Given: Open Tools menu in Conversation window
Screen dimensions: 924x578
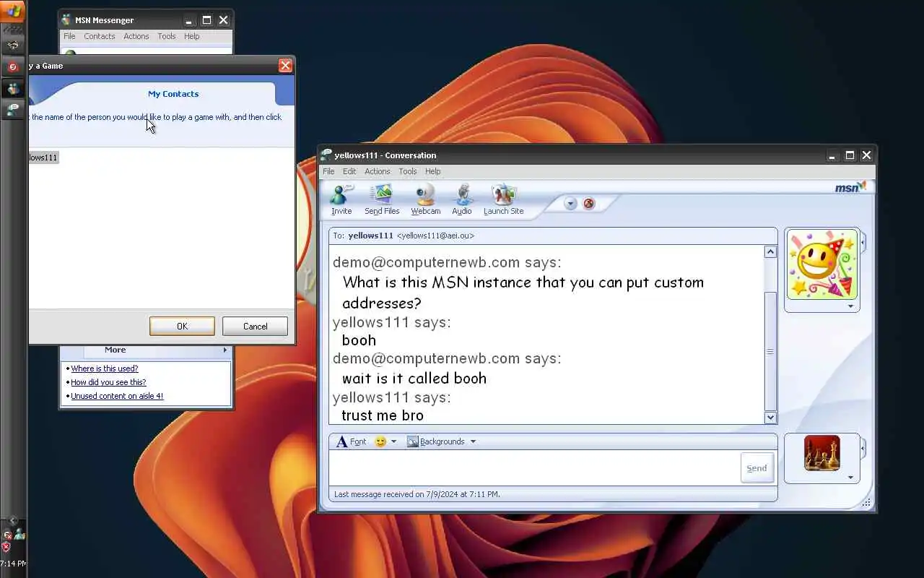Looking at the screenshot, I should click(408, 171).
